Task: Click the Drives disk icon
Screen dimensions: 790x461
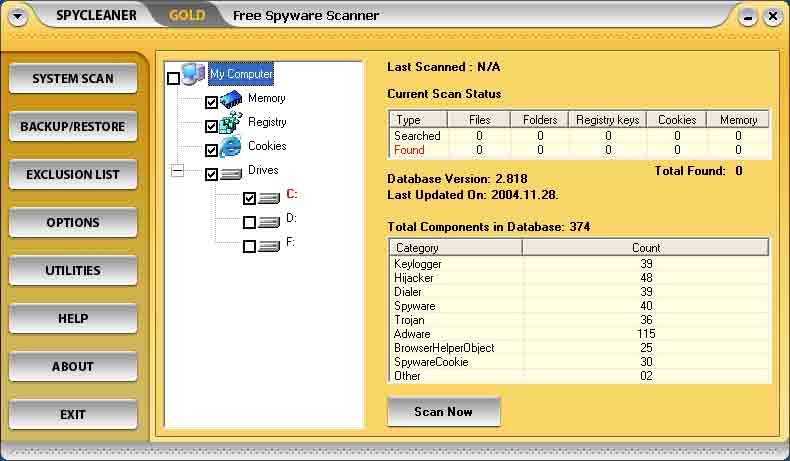Action: point(231,174)
